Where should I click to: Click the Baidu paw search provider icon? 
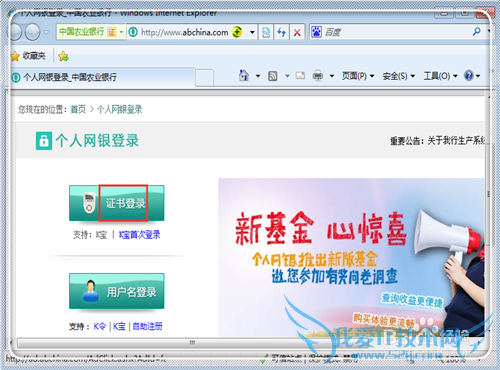click(316, 32)
